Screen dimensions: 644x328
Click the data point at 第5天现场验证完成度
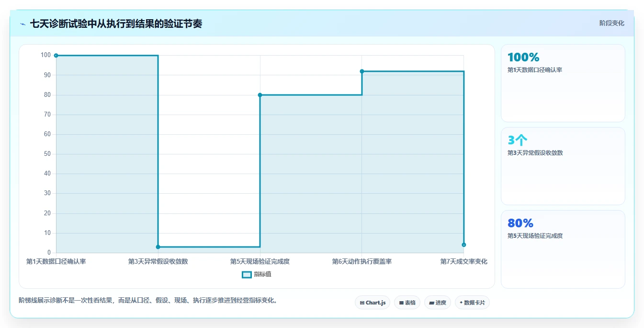click(260, 95)
